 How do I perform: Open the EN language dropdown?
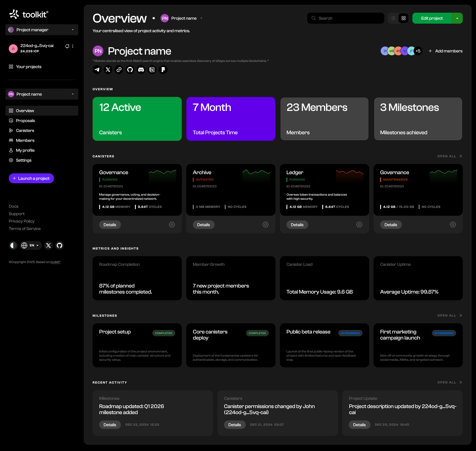pyautogui.click(x=31, y=245)
